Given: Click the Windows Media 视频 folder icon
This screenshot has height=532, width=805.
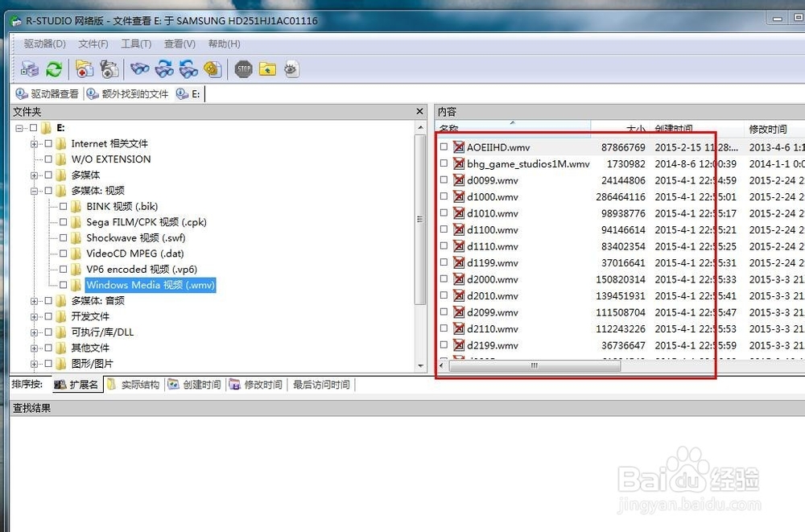Looking at the screenshot, I should pos(76,285).
